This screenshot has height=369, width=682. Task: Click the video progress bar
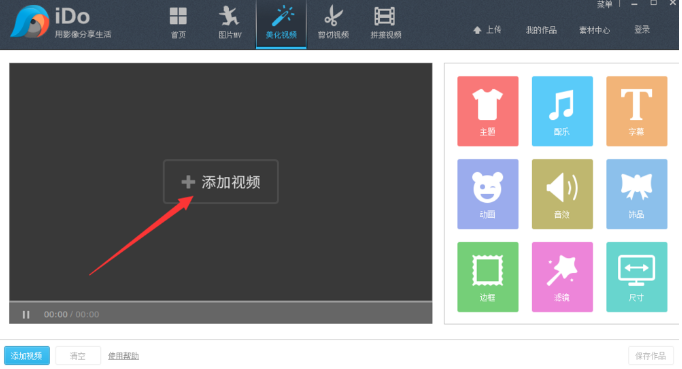221,301
